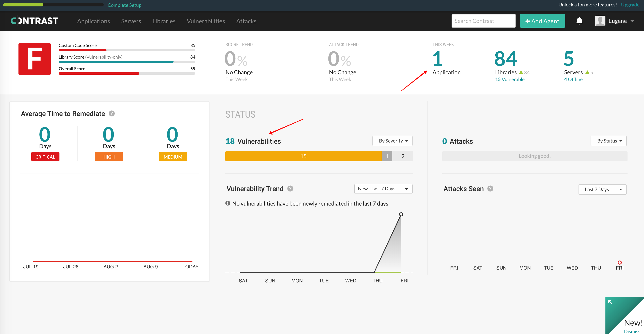Image resolution: width=644 pixels, height=334 pixels.
Task: Dismiss the New banner
Action: pyautogui.click(x=632, y=331)
